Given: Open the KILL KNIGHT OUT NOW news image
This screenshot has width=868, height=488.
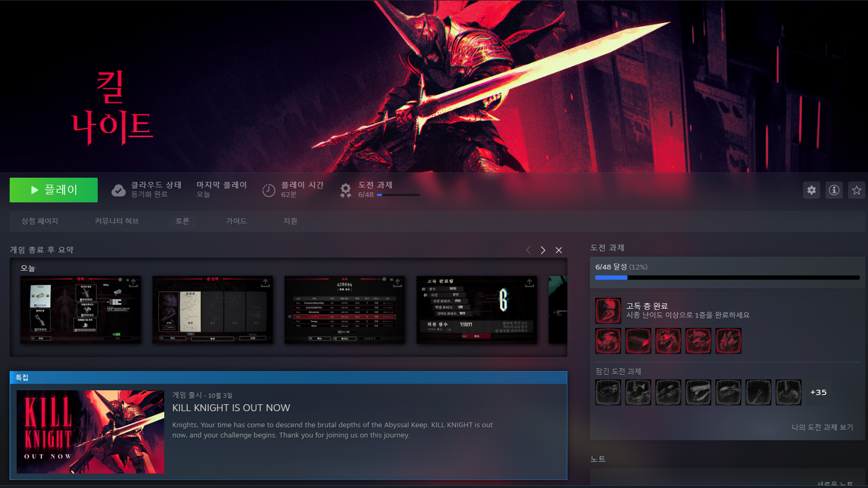Looking at the screenshot, I should (x=90, y=432).
